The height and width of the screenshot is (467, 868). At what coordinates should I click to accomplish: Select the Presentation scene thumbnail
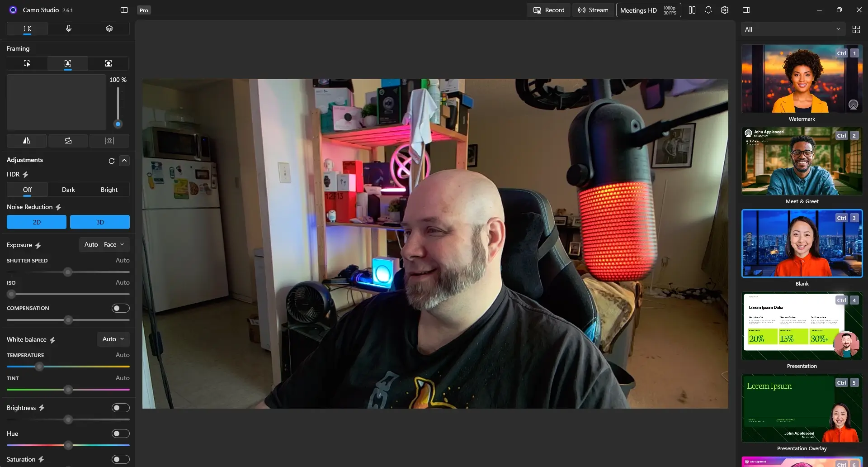[x=802, y=326]
